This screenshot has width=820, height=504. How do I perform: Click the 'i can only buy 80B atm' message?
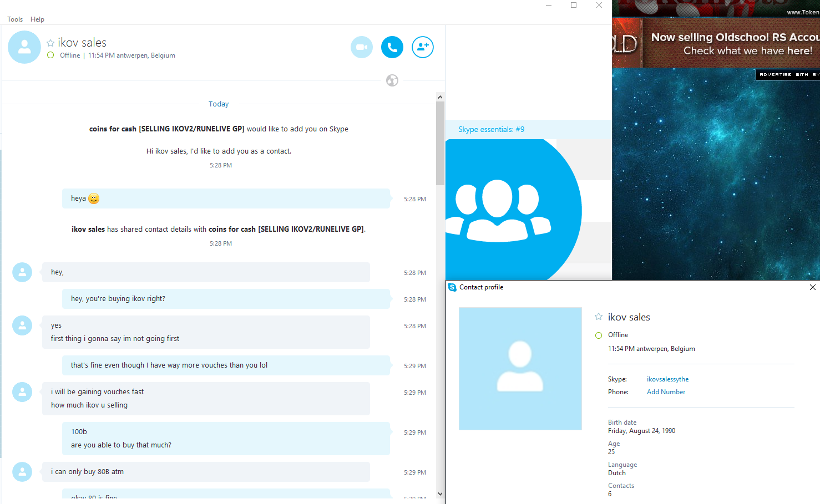pyautogui.click(x=206, y=472)
